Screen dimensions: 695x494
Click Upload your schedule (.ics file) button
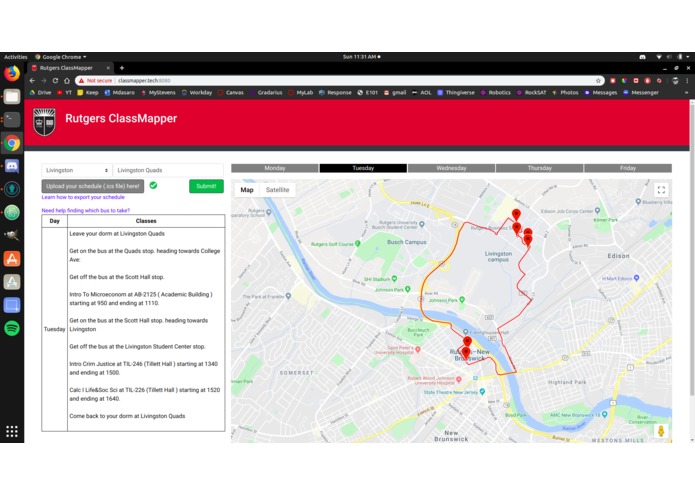click(x=93, y=186)
